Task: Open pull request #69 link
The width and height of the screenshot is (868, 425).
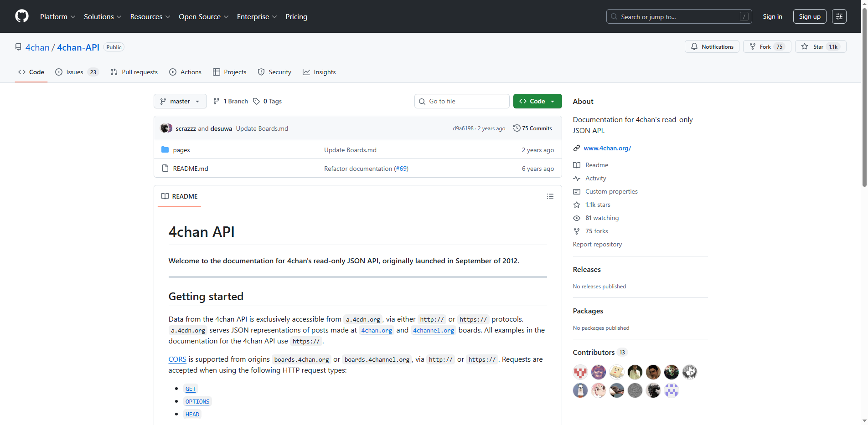Action: click(x=401, y=169)
